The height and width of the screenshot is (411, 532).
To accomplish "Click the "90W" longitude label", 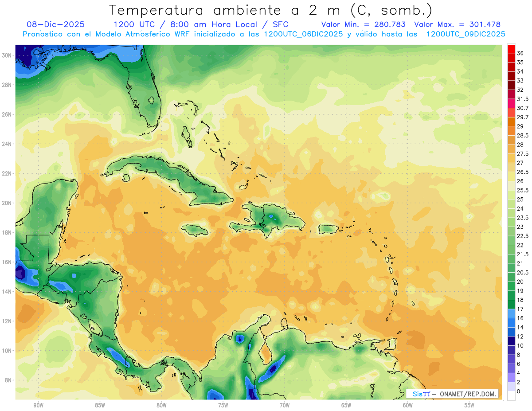I will (38, 405).
